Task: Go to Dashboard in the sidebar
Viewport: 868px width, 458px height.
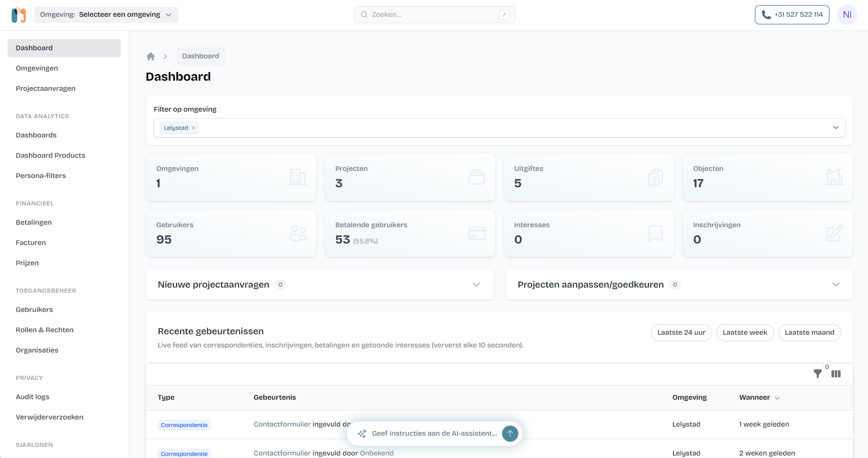Action: point(64,48)
